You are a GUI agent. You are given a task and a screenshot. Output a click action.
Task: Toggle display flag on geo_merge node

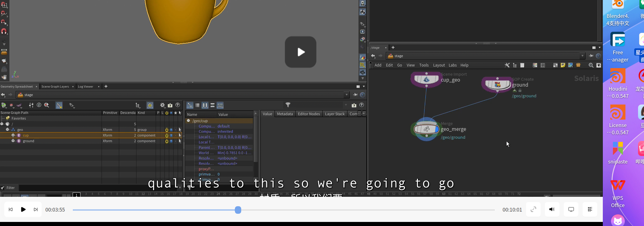436,129
